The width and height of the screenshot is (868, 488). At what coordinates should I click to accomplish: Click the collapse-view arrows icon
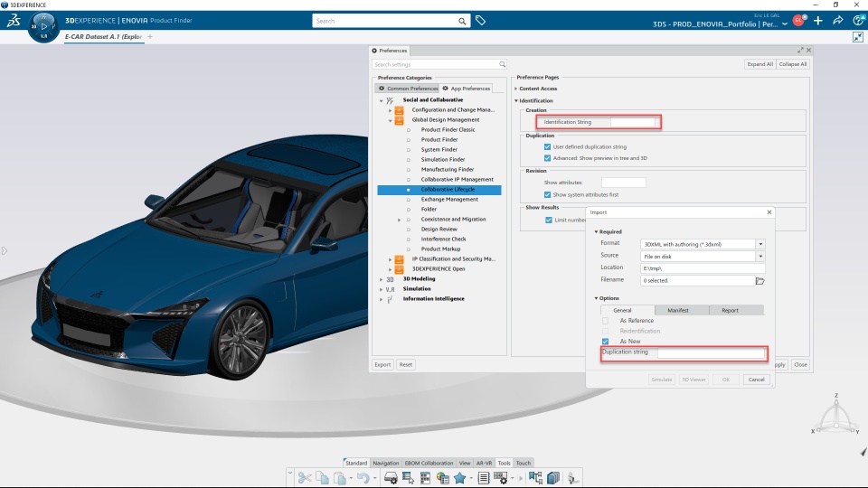pos(857,37)
